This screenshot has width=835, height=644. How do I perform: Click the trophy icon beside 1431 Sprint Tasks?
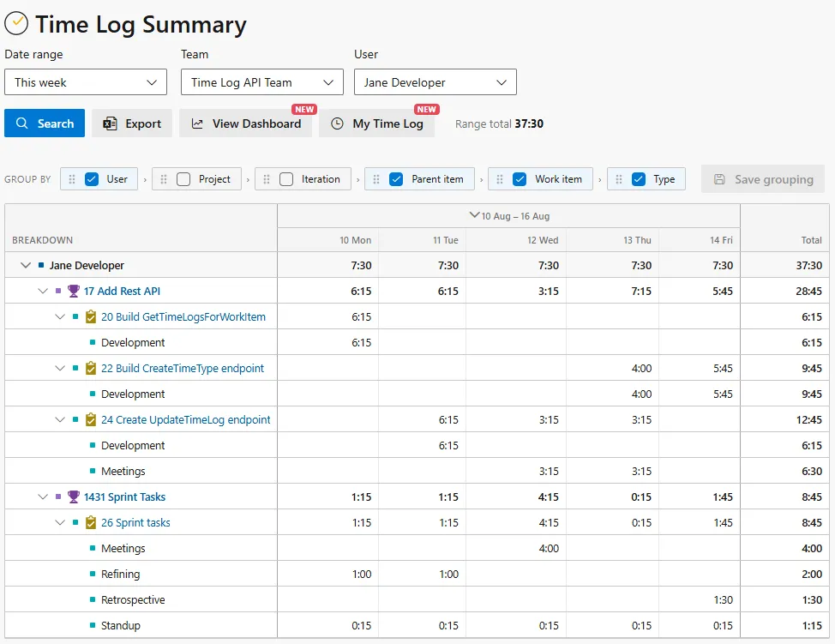[74, 497]
